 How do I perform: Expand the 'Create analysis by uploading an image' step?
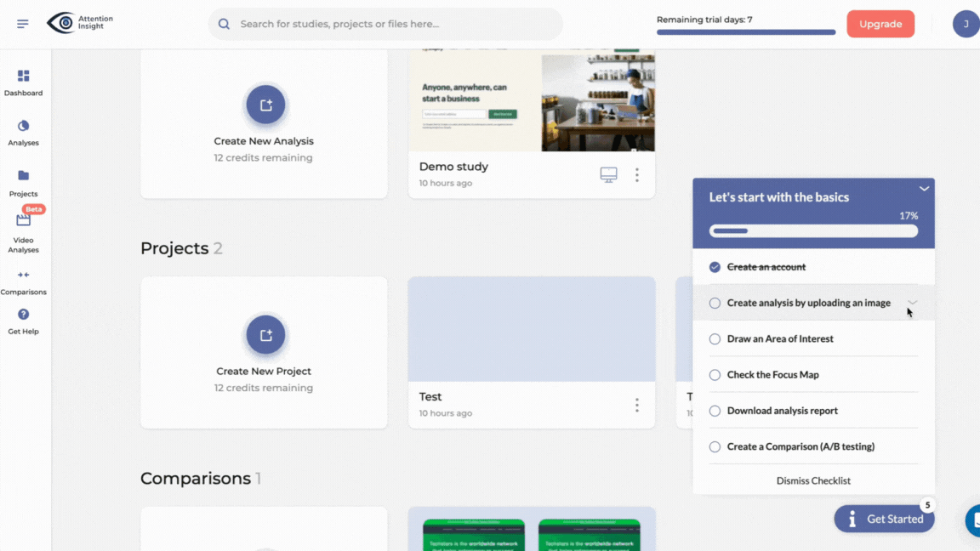[x=912, y=303]
